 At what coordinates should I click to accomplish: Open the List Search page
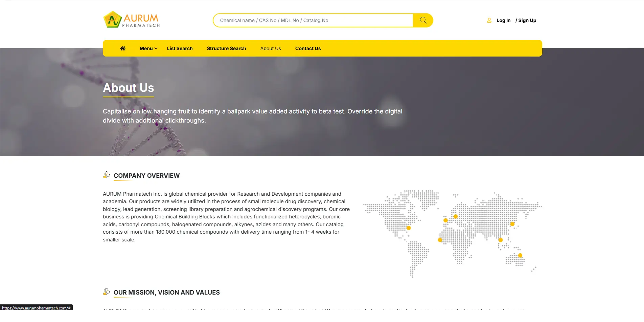coord(180,48)
